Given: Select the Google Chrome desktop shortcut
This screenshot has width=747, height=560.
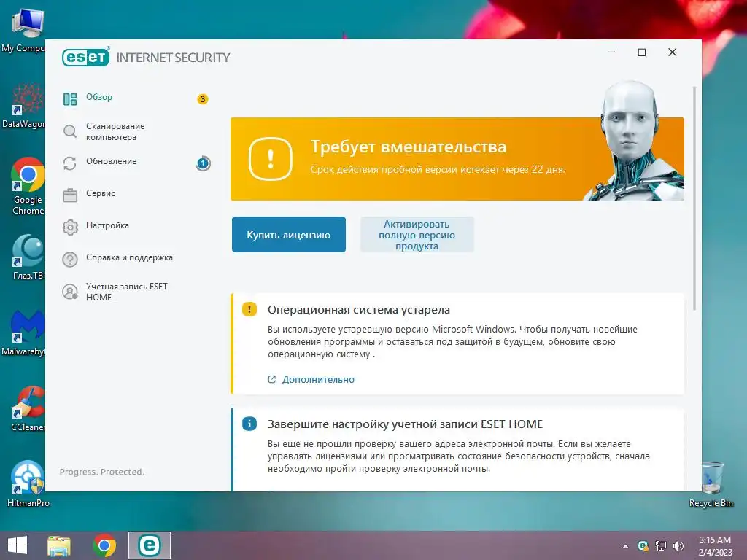Looking at the screenshot, I should click(x=28, y=187).
